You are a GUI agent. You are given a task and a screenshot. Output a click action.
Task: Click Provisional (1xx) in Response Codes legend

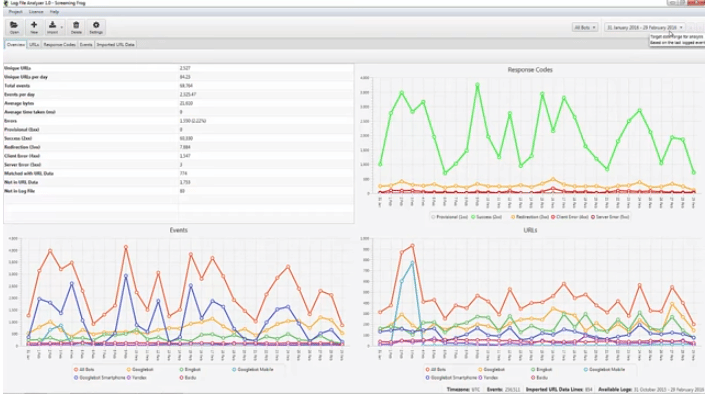coord(450,217)
